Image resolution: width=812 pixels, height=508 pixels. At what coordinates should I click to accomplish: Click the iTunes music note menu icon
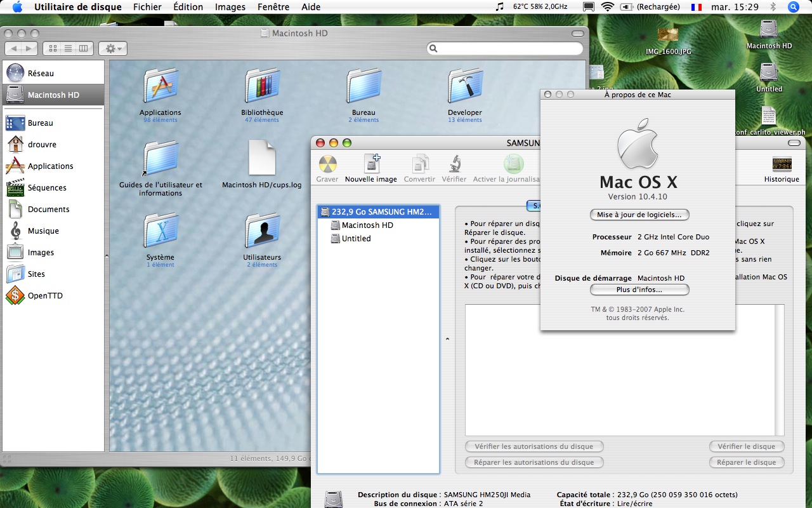coord(500,7)
